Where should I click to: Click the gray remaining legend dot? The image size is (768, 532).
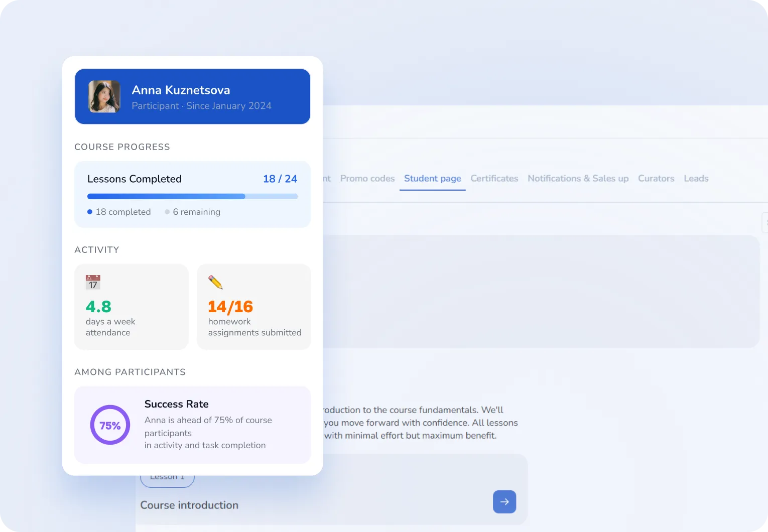click(167, 212)
